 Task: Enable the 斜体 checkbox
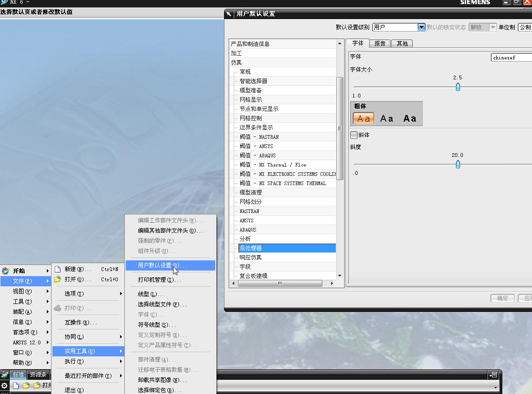pos(354,135)
